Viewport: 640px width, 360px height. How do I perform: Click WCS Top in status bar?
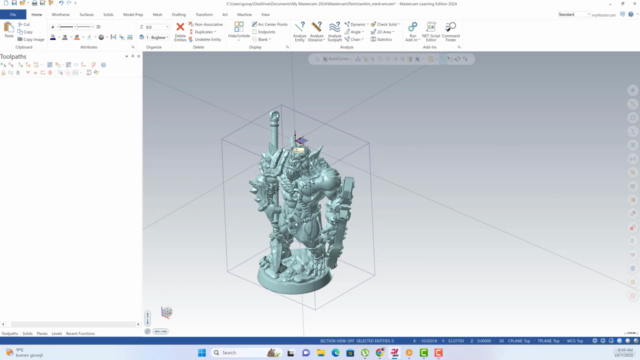click(x=575, y=341)
